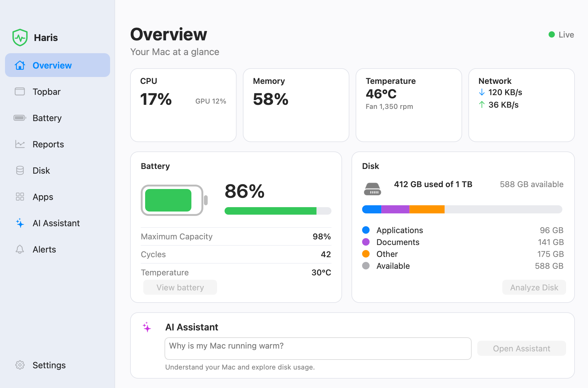Click the battery Temperature 30°C value
Image resolution: width=588 pixels, height=388 pixels.
(x=321, y=272)
